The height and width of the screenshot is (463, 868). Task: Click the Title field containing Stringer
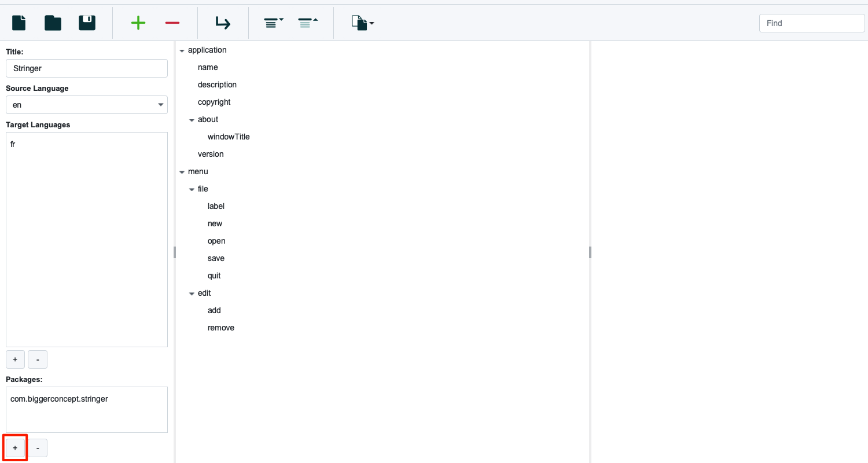pyautogui.click(x=87, y=68)
